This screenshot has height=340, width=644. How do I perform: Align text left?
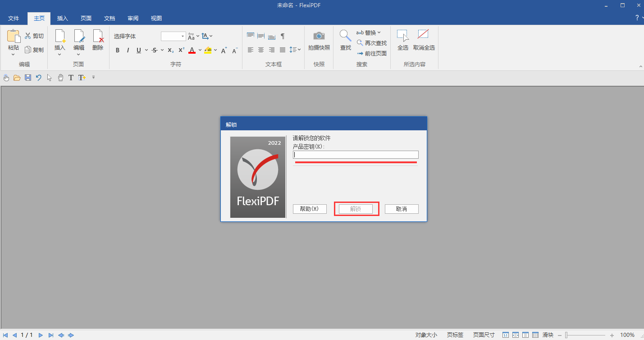[x=251, y=50]
